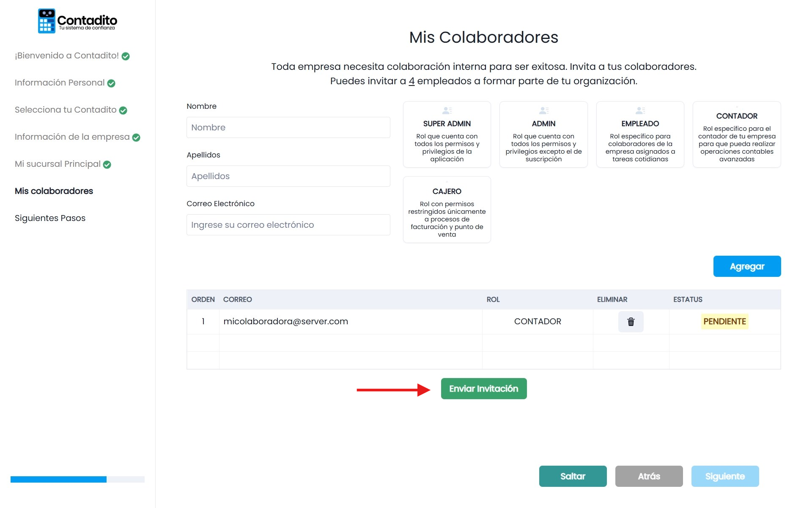Click the checkmark beside Mi sucursal Principal
812x508 pixels.
point(107,165)
